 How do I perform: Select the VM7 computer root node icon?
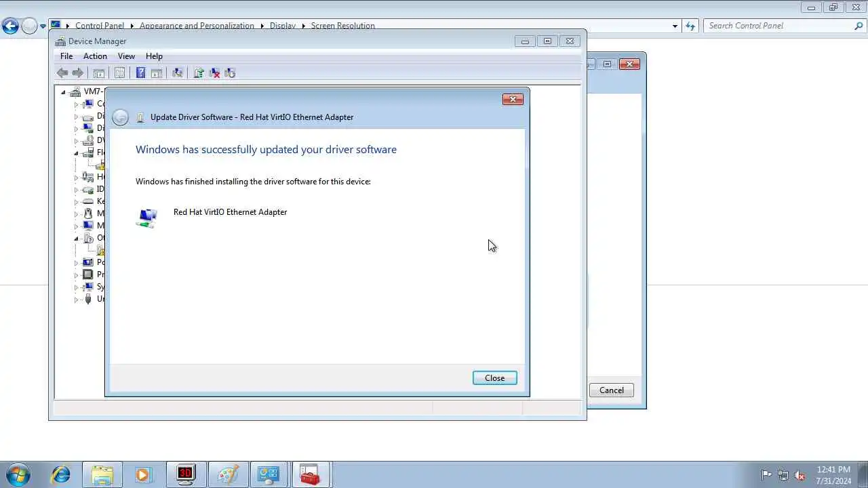click(x=75, y=91)
